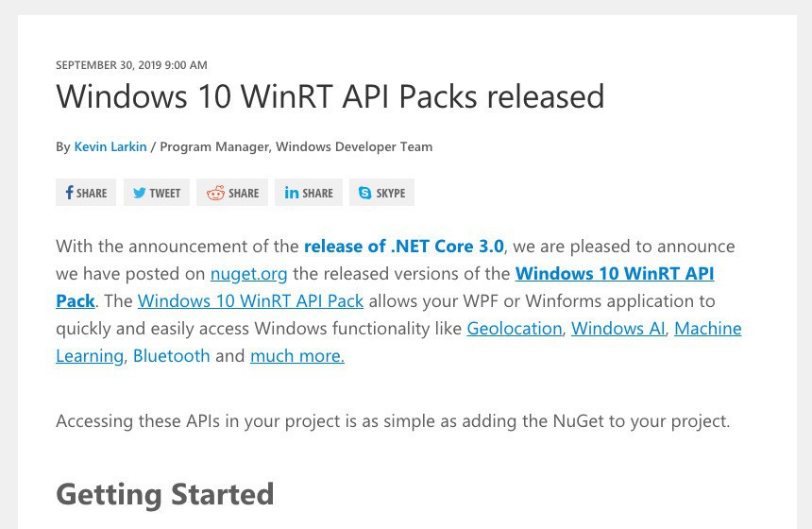Open the Bluetooth link
This screenshot has height=529, width=812.
click(x=171, y=356)
